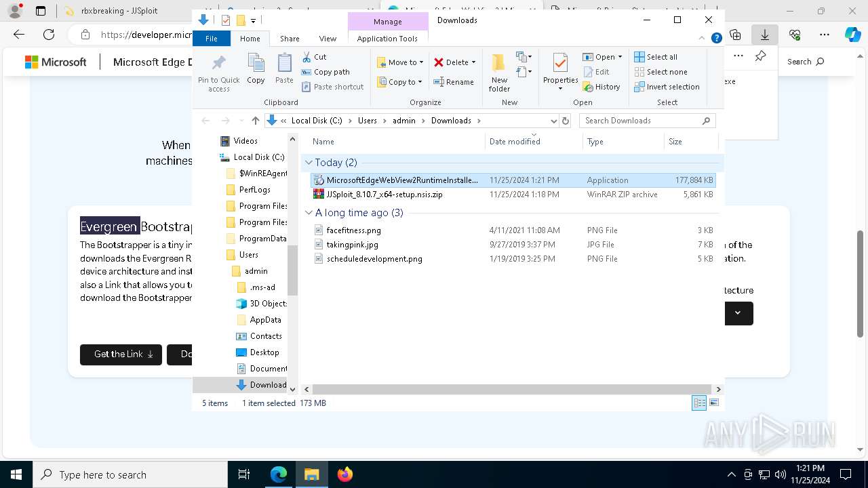Switch to the Share ribbon tab
868x488 pixels.
coord(290,39)
